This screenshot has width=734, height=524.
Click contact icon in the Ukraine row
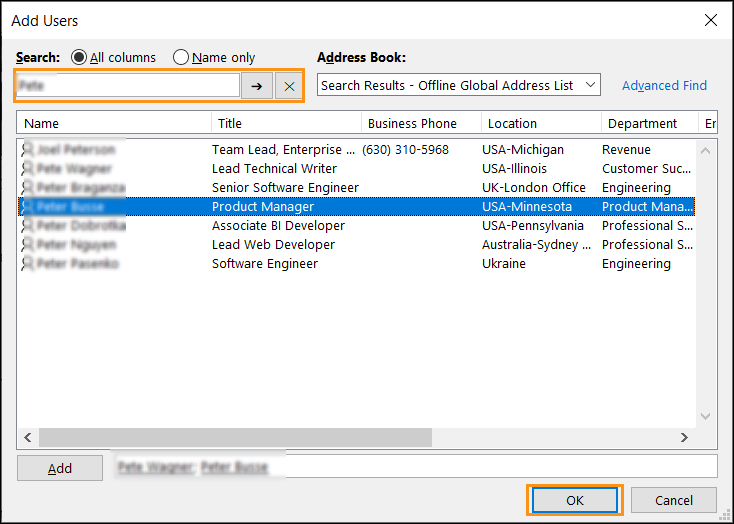[28, 264]
